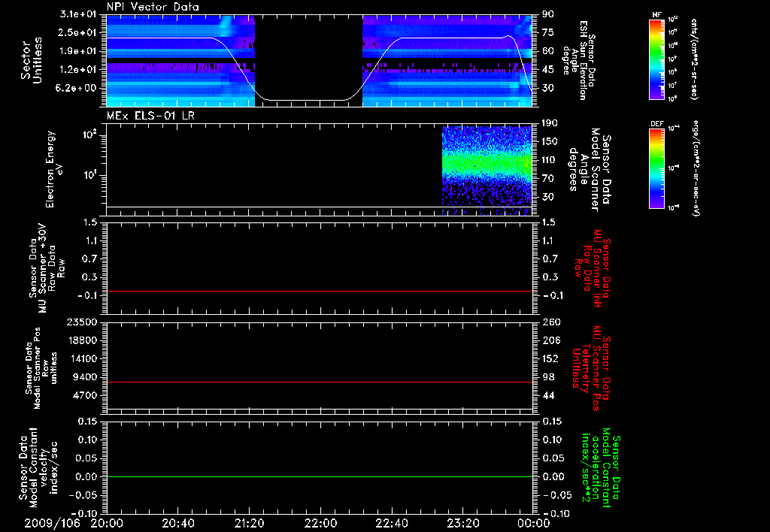Click the 18800 scanner position tick
Viewport: 770px width, 532px height.
point(83,340)
